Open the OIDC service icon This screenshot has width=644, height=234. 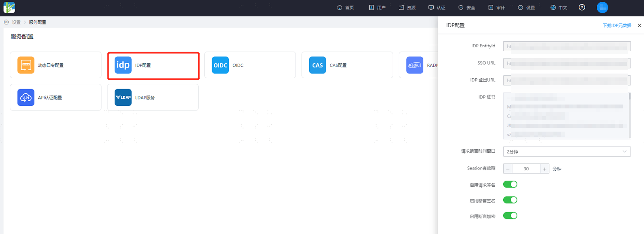220,65
